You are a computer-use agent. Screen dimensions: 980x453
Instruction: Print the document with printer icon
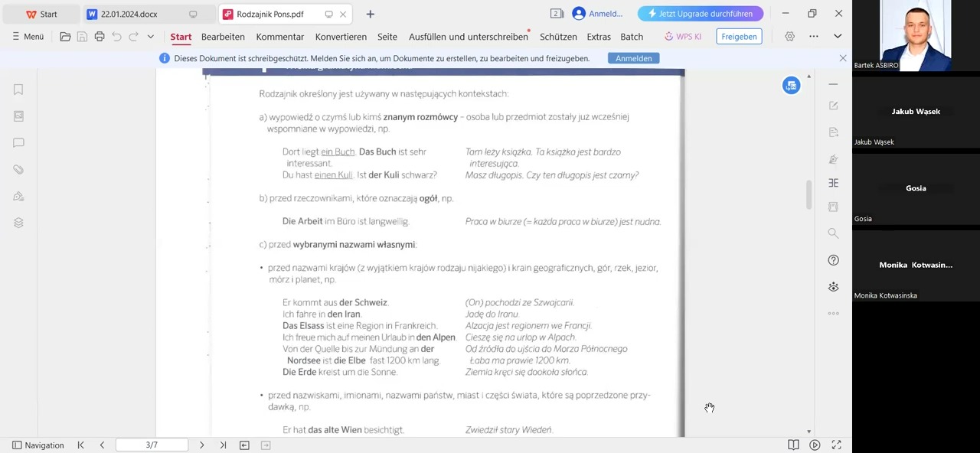click(100, 37)
